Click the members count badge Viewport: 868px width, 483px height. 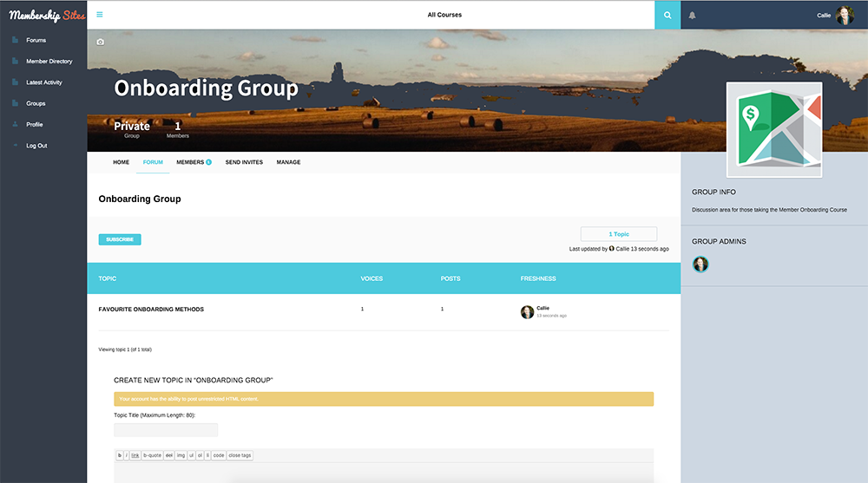[x=208, y=162]
